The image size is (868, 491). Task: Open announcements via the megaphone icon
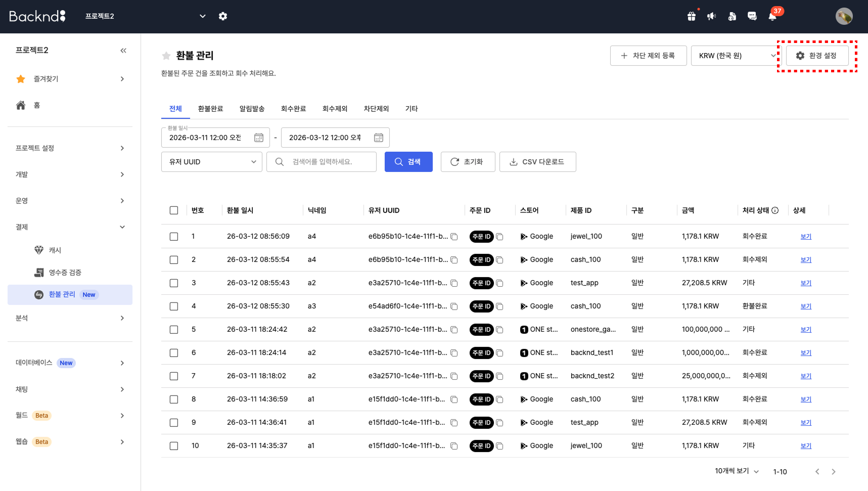(x=711, y=16)
